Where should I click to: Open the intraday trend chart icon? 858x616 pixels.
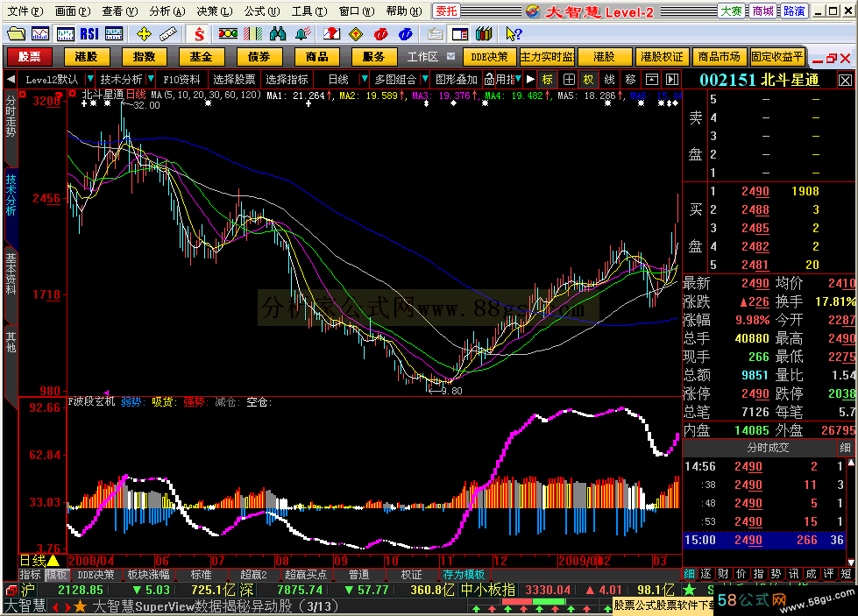40,34
